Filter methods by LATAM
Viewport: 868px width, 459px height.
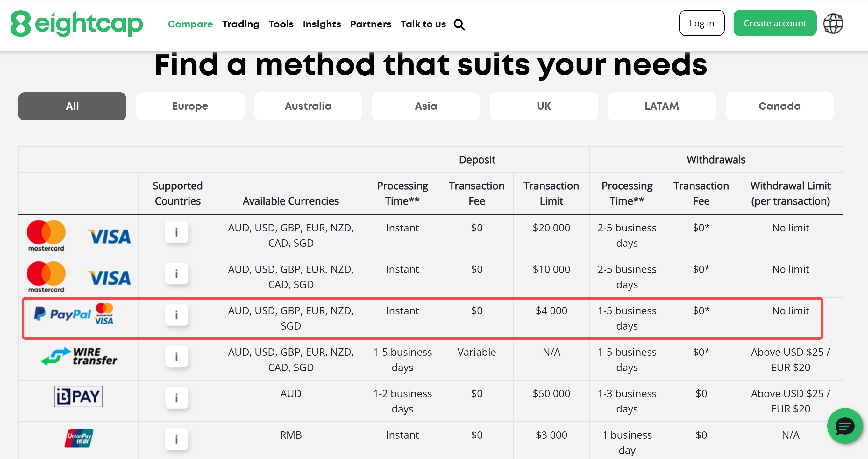pos(662,106)
